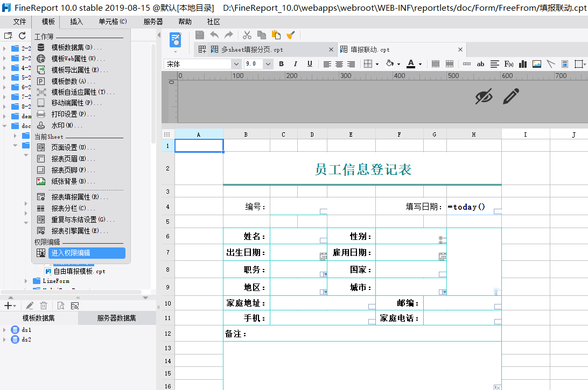588x390 pixels.
Task: Insert an image using the picture icon
Action: click(x=537, y=64)
